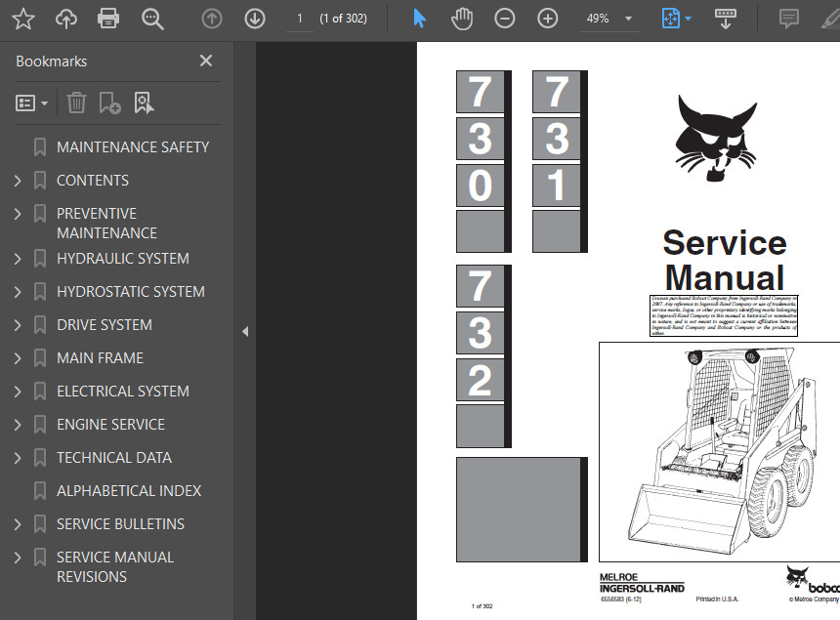Select the highlight pen tool
Image resolution: width=840 pixels, height=620 pixels.
pos(830,19)
